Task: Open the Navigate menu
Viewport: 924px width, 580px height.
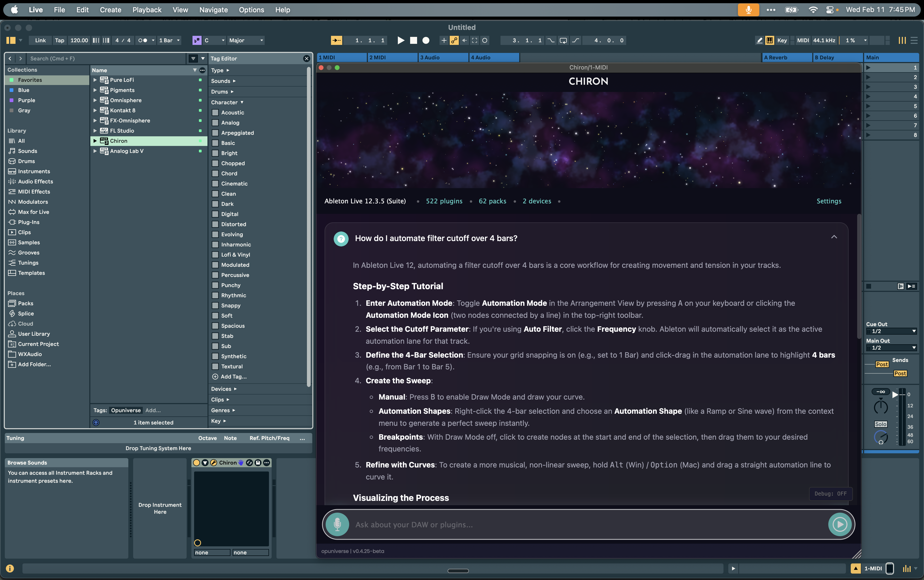Action: coord(213,10)
